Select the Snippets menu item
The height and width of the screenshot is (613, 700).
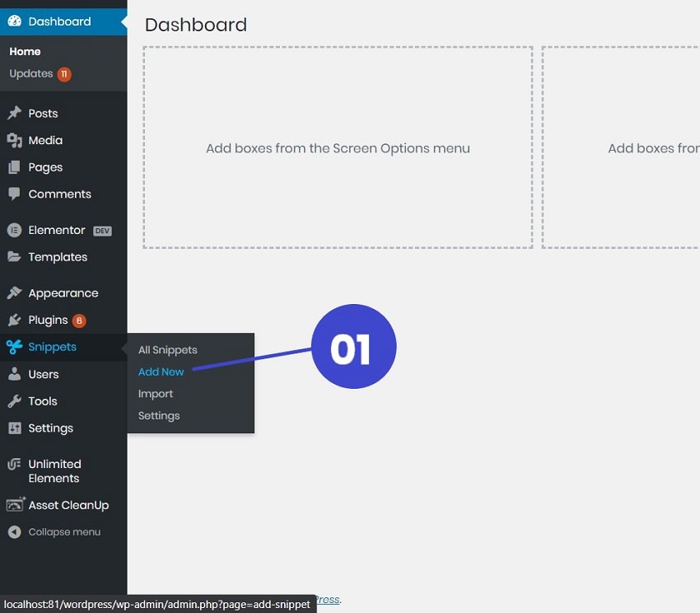click(x=63, y=347)
